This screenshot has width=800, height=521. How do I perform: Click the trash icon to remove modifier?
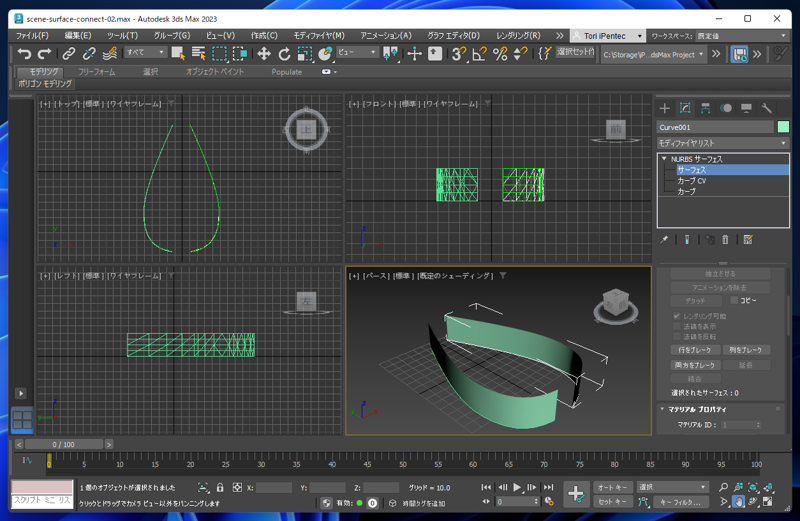(726, 240)
